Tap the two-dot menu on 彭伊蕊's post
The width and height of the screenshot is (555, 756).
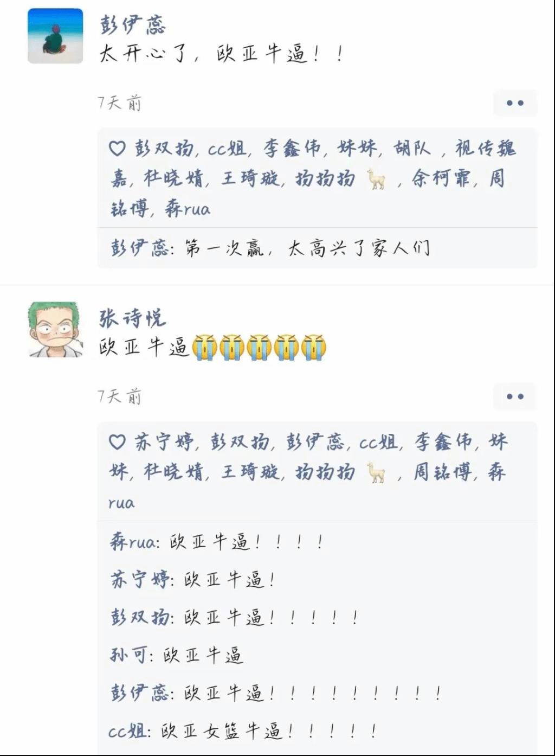(515, 102)
